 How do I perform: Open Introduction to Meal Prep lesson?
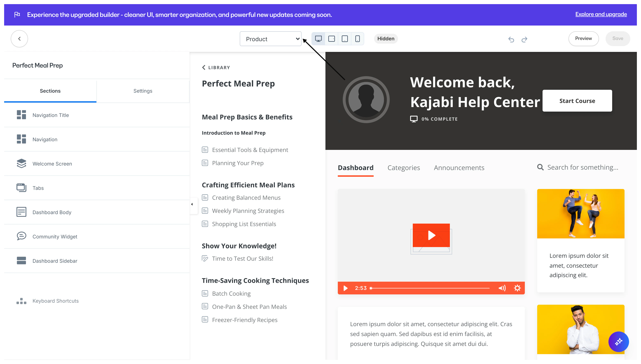234,133
